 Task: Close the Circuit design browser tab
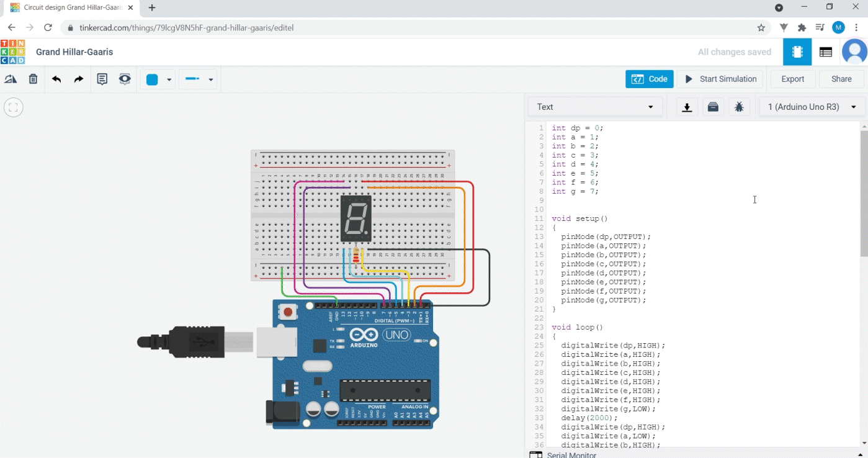coord(130,8)
